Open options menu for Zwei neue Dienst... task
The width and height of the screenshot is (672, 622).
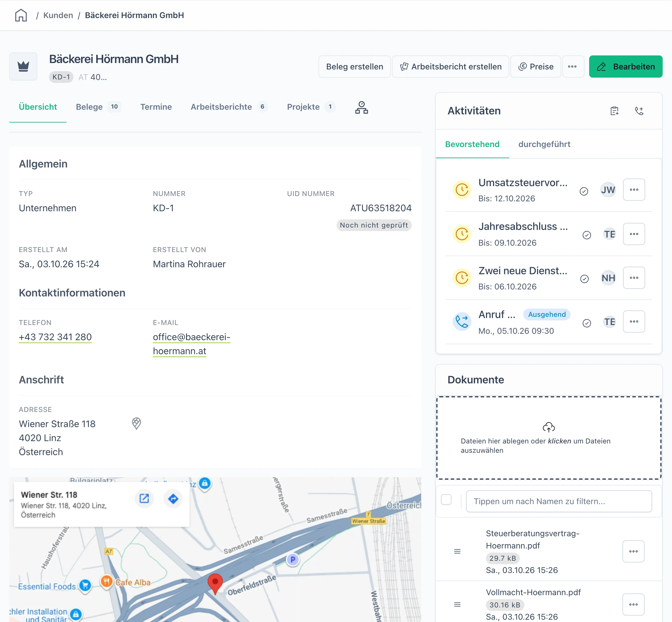point(634,278)
